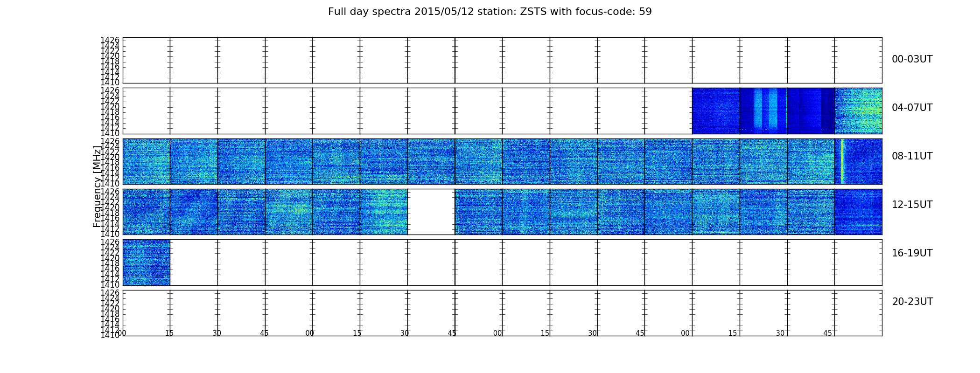Click the only spectrum block in the 16-19UT row
980x373 pixels.
[x=147, y=262]
